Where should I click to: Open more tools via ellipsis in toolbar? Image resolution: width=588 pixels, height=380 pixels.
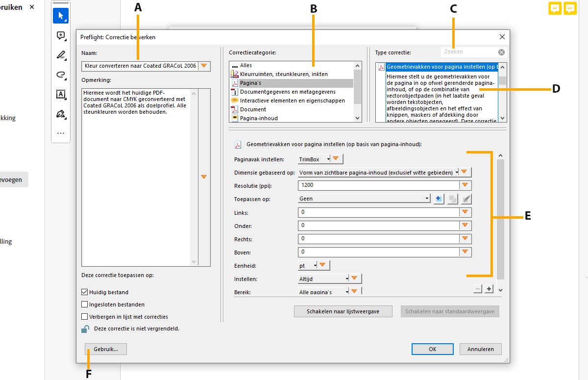tap(60, 133)
